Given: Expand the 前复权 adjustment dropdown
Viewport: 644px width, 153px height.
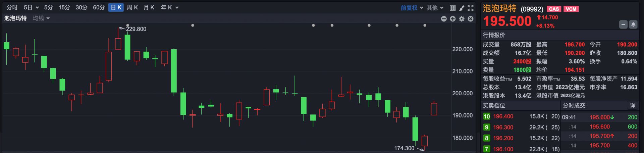Looking at the screenshot, I should click(x=412, y=8).
